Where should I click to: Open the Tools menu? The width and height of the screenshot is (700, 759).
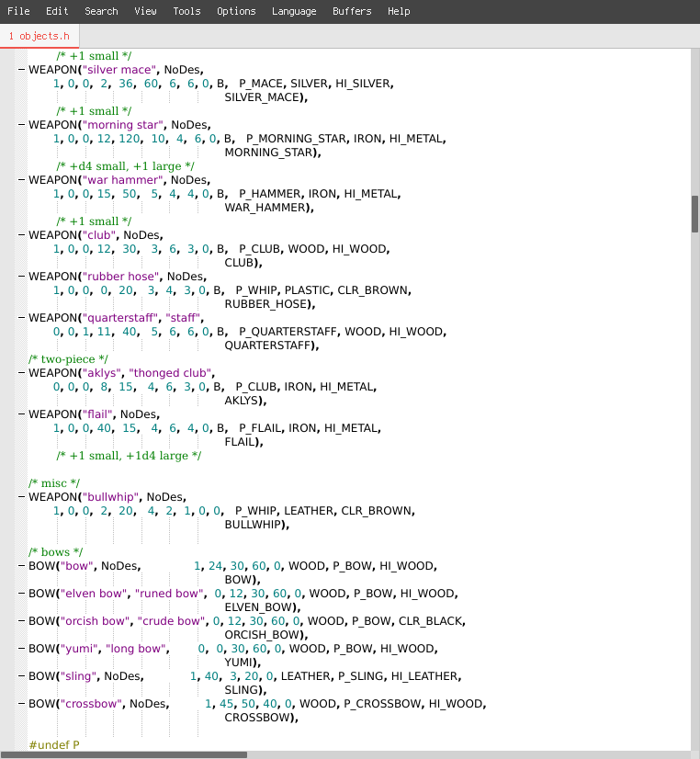pyautogui.click(x=186, y=11)
